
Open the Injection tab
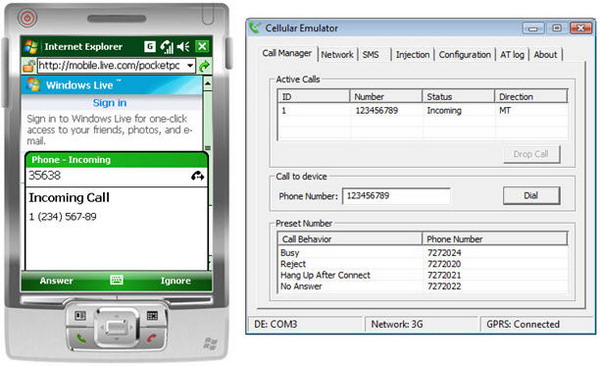[412, 55]
